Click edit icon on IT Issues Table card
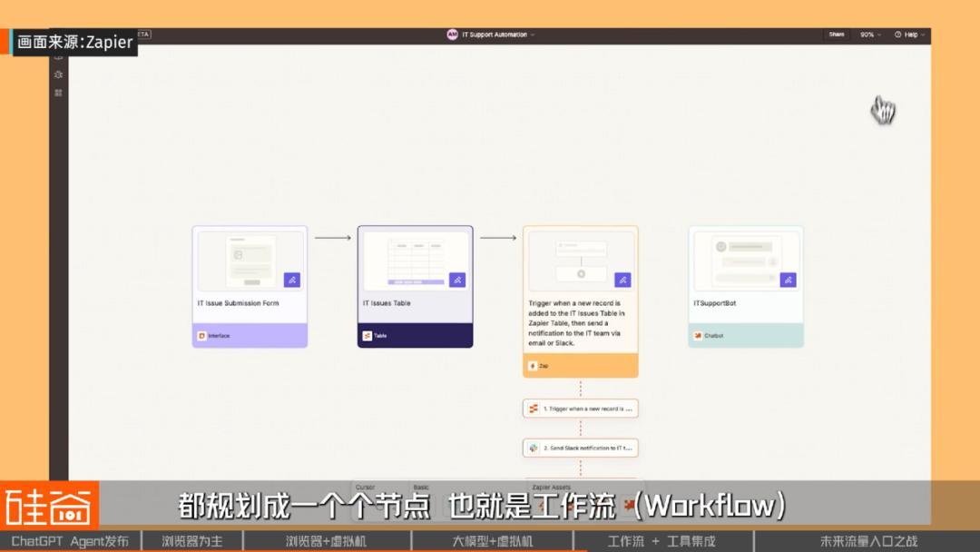980x552 pixels. coord(457,280)
